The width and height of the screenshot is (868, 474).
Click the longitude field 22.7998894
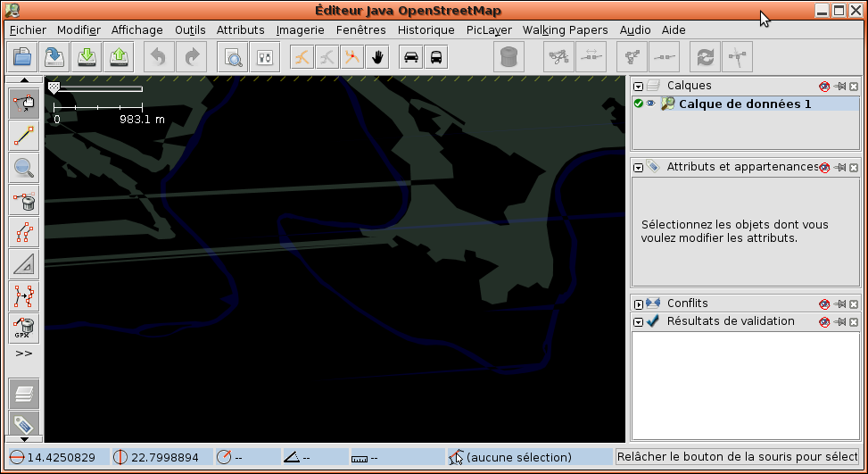[162, 457]
